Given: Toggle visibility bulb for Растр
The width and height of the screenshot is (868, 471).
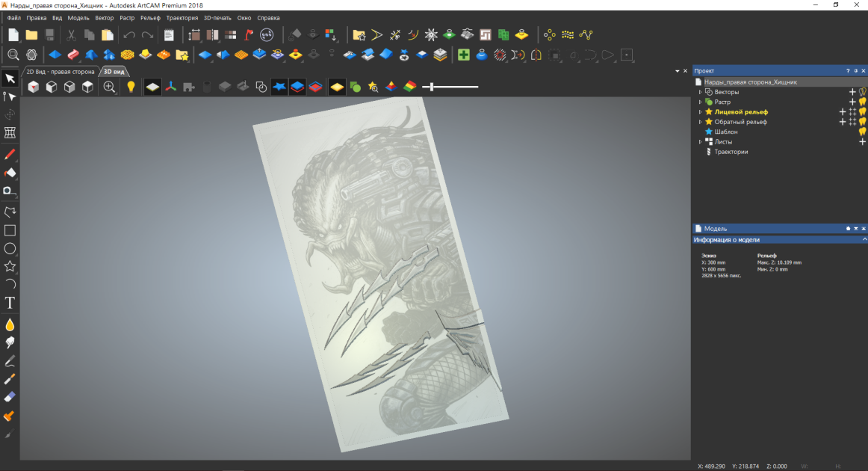Looking at the screenshot, I should pyautogui.click(x=863, y=102).
